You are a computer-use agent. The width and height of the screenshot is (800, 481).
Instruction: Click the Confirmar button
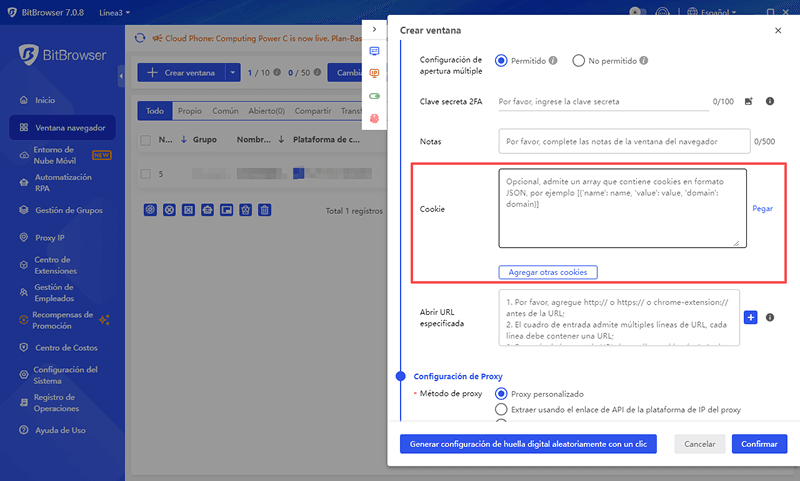(x=759, y=444)
